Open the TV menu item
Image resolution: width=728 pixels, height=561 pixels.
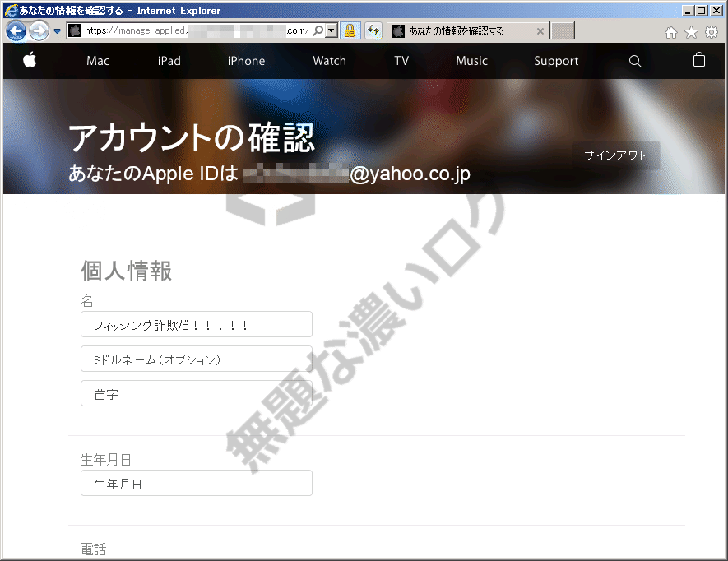tap(401, 61)
